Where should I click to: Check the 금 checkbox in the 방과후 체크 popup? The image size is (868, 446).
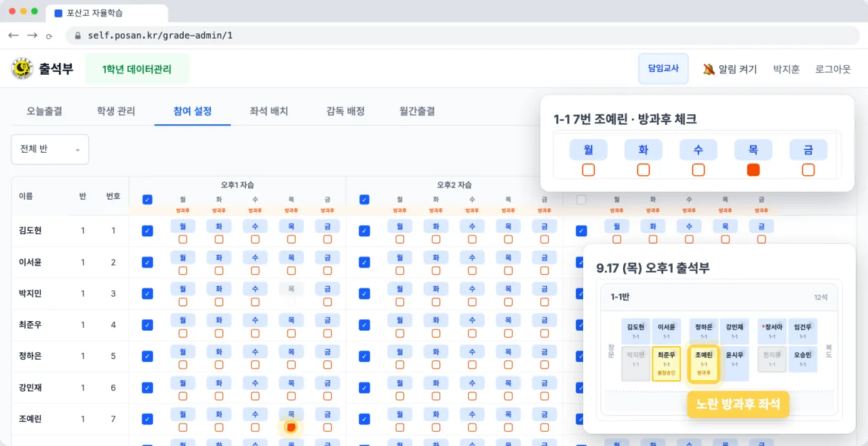(x=808, y=170)
